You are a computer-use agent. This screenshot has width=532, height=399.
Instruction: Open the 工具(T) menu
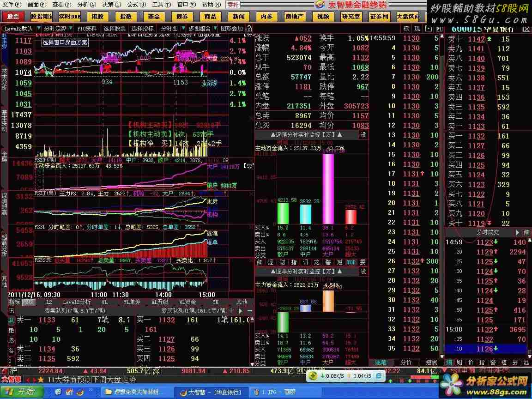[x=162, y=5]
